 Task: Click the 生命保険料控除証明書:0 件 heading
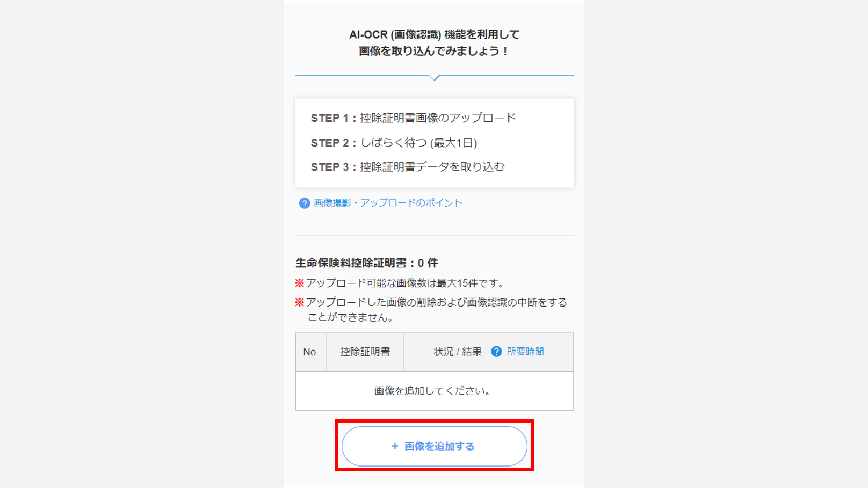coord(367,263)
